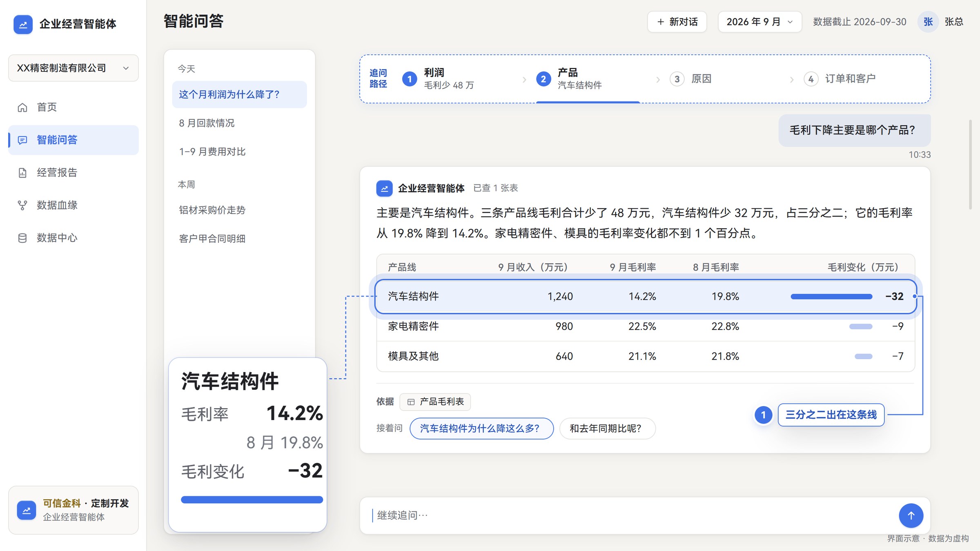Select the 家电精密件 row name
Viewport: 980px width, 551px height.
point(413,327)
